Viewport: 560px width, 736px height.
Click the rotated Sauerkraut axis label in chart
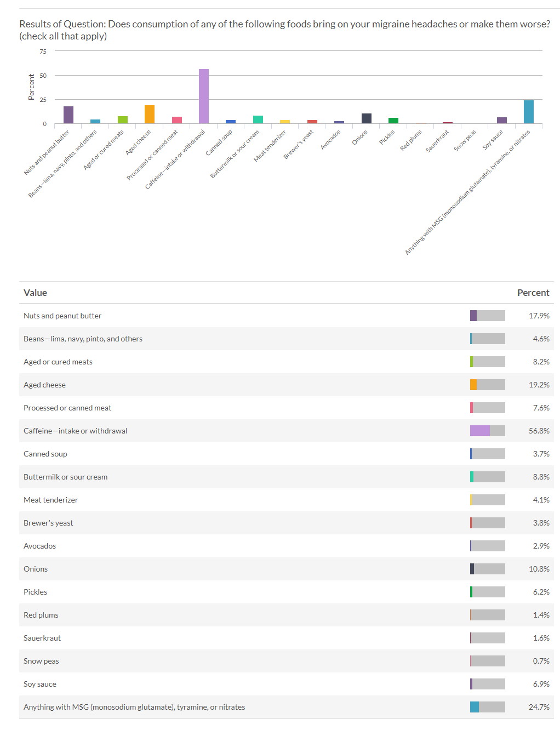(x=438, y=141)
